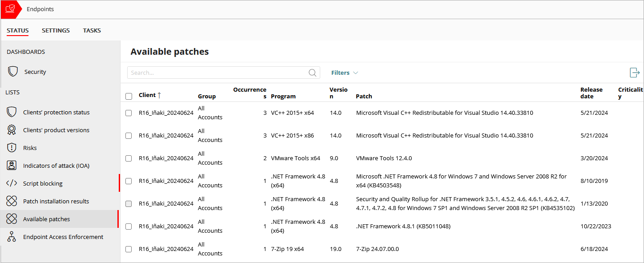
Task: Click the VMware Tools x64 program cell
Action: pyautogui.click(x=295, y=158)
